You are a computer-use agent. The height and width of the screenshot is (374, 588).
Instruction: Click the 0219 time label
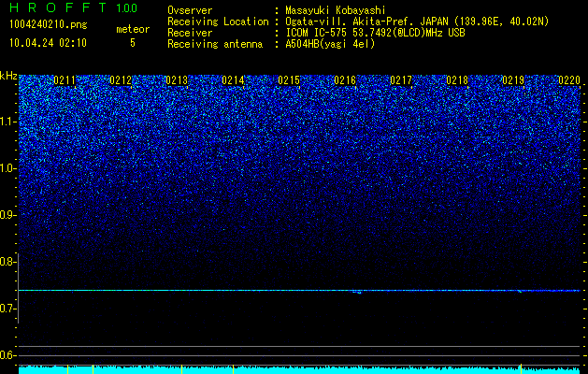[513, 80]
